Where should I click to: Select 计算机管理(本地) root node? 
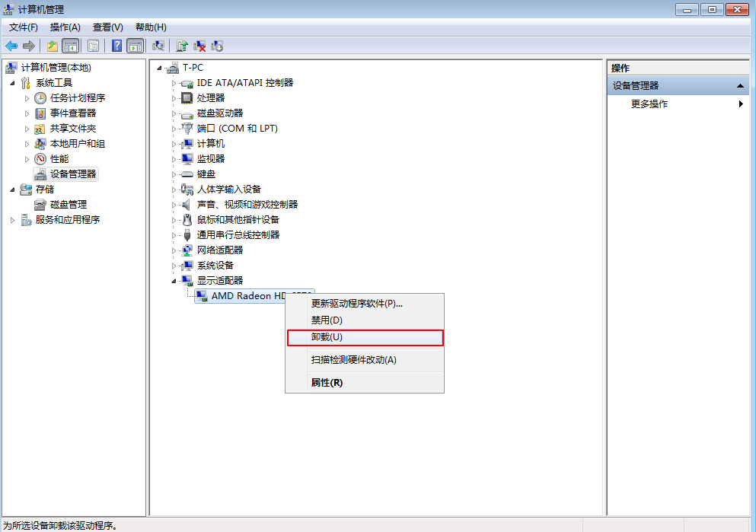(56, 68)
